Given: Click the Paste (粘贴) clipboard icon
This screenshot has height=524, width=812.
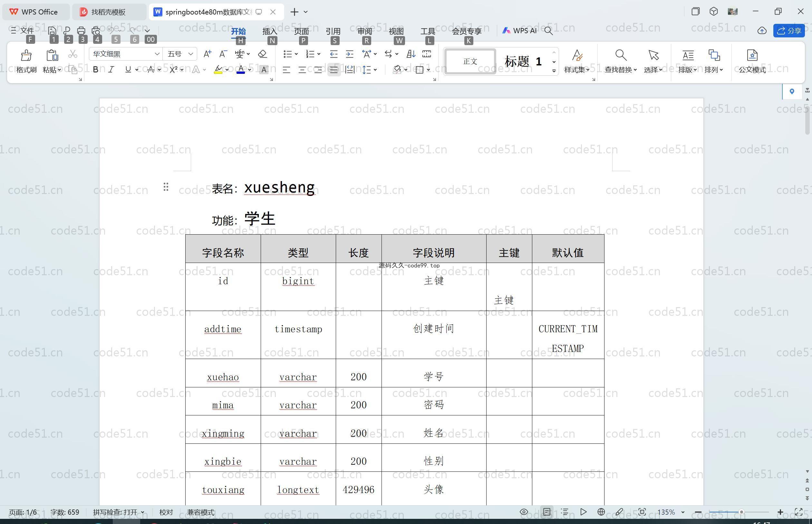Looking at the screenshot, I should 52,55.
